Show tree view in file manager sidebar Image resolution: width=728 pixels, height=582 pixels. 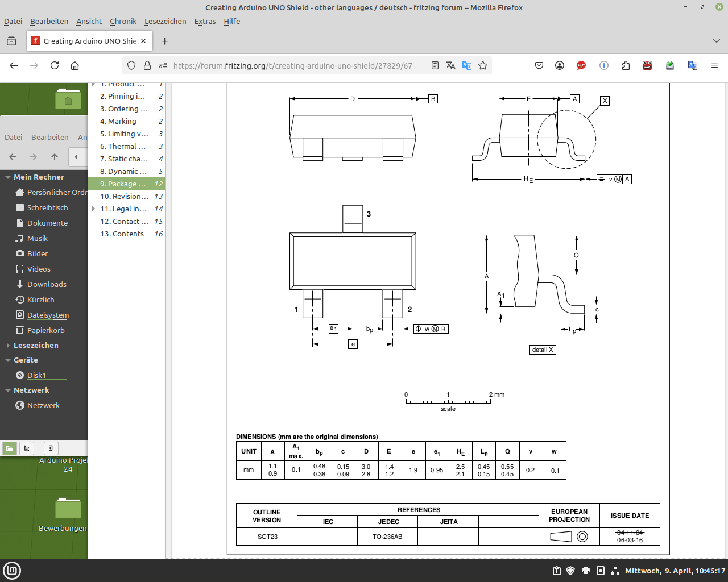click(x=27, y=448)
